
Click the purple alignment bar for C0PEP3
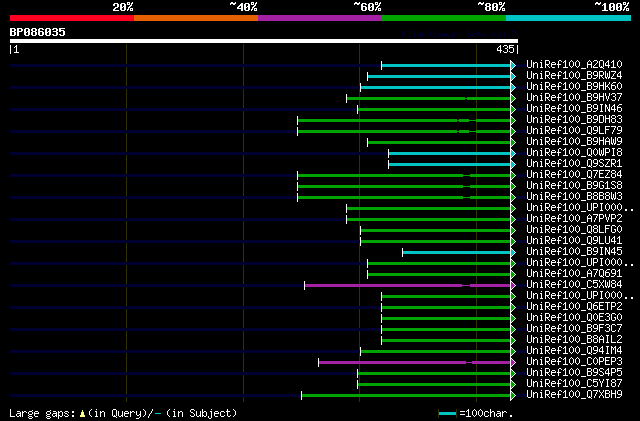[415, 363]
